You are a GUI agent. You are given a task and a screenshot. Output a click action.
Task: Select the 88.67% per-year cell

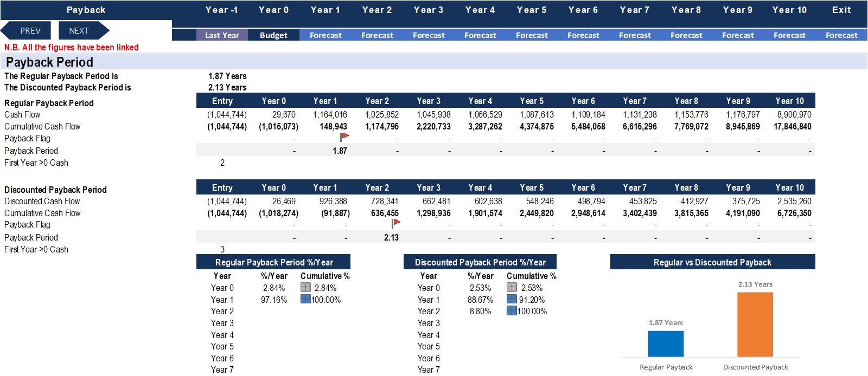point(480,300)
